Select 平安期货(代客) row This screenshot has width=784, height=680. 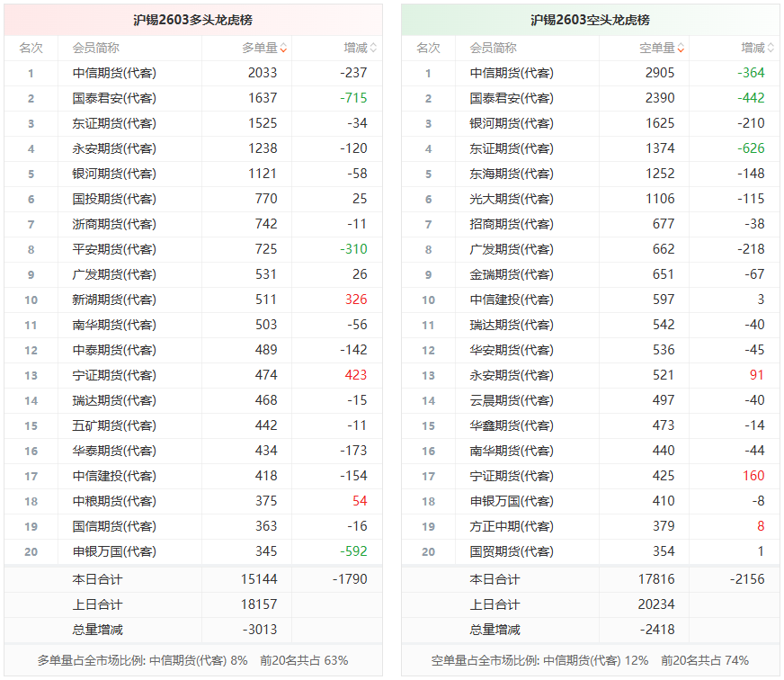pos(193,249)
